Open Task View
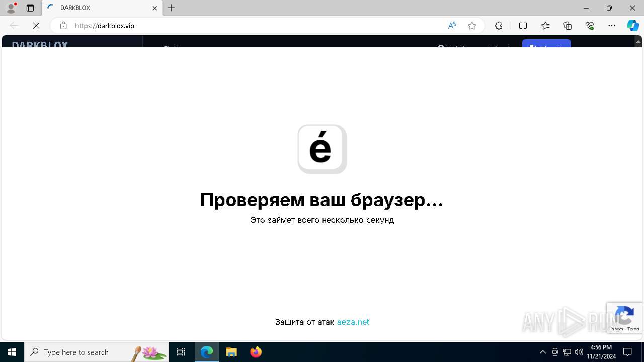The width and height of the screenshot is (644, 362). coord(181,352)
